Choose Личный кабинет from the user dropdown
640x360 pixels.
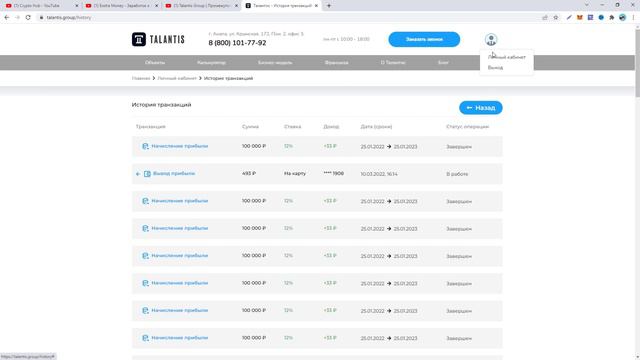point(507,57)
